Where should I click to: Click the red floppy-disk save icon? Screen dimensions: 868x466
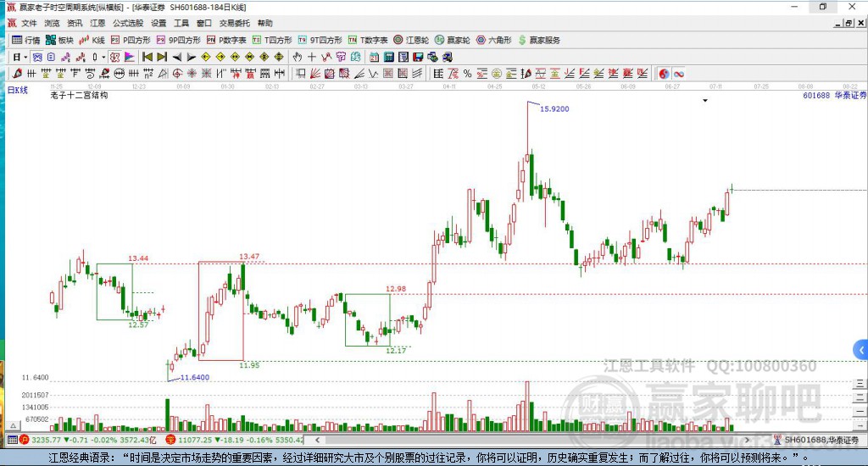coord(418,57)
